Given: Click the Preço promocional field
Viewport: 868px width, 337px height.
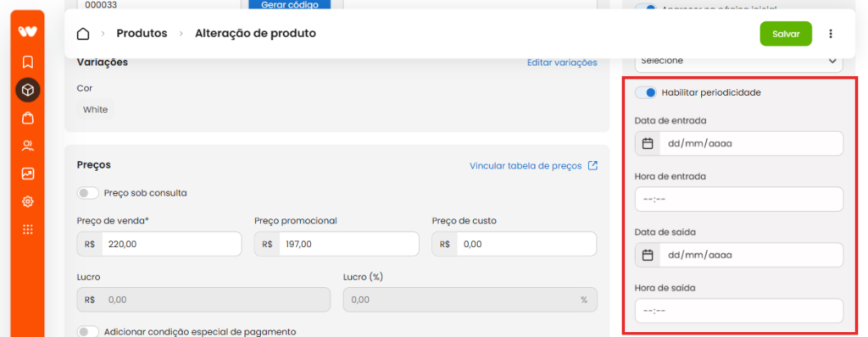Looking at the screenshot, I should pyautogui.click(x=337, y=244).
